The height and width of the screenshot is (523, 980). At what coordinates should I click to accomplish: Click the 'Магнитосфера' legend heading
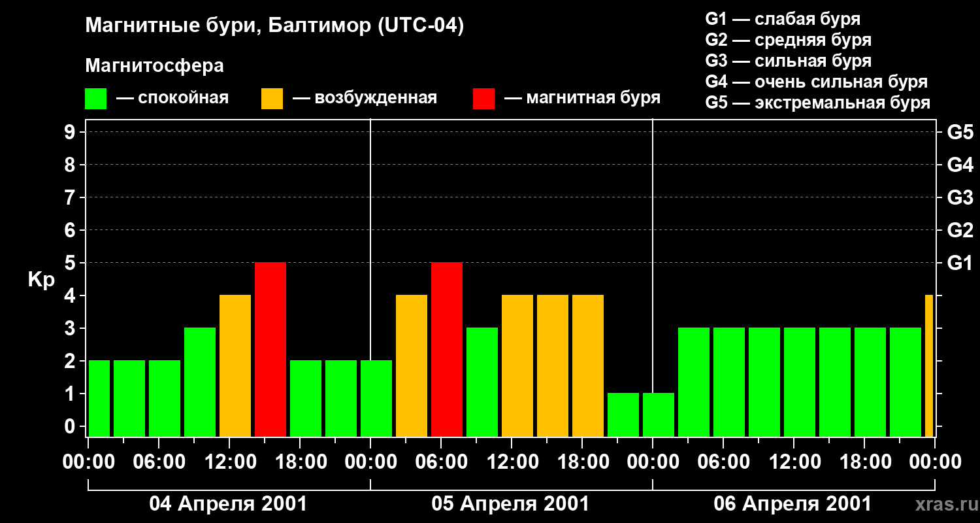pyautogui.click(x=155, y=66)
